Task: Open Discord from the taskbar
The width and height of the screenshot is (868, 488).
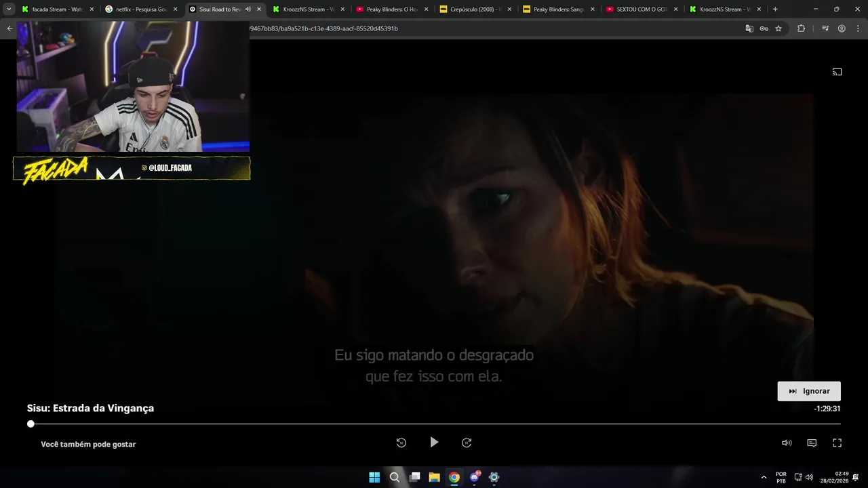Action: [475, 477]
